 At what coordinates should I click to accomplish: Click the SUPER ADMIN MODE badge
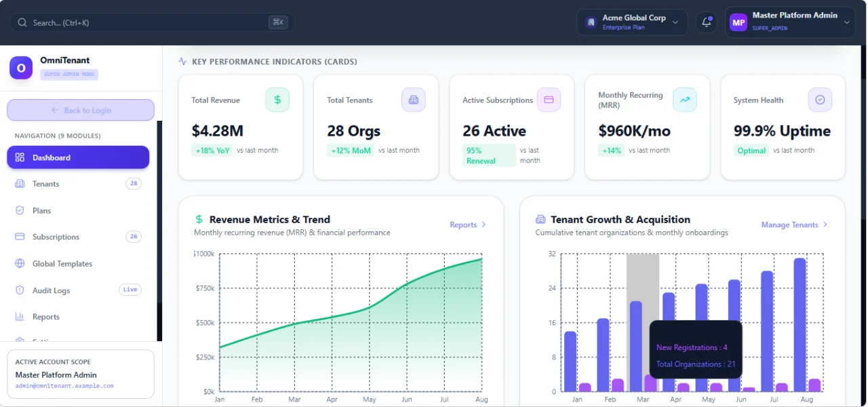(x=69, y=75)
